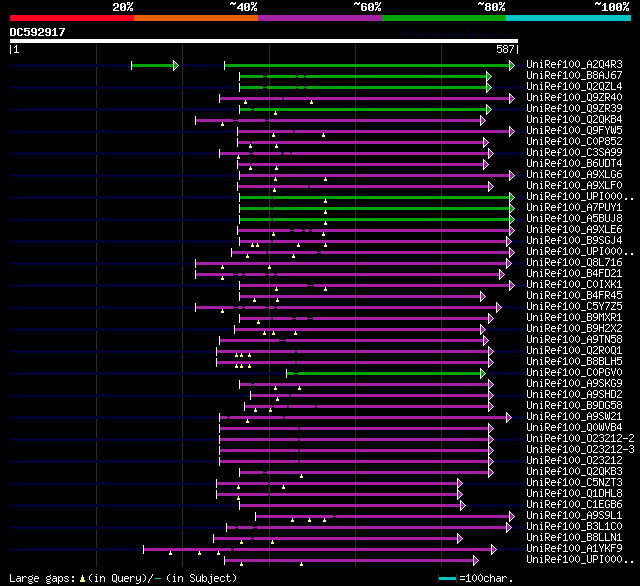This screenshot has width=640, height=586.
Task: Pick the UniRef100_Q1DHL8 label
Action: pos(574,494)
